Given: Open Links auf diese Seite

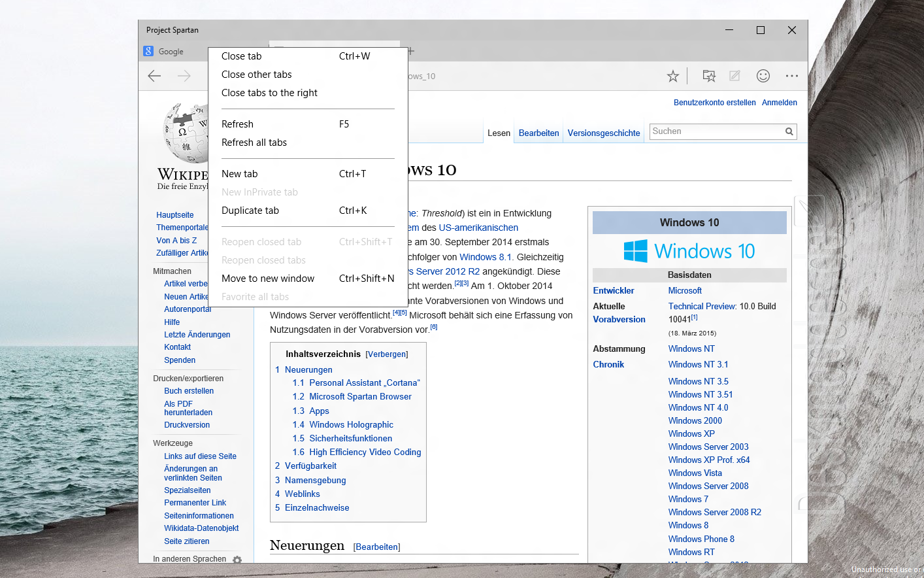Looking at the screenshot, I should (x=200, y=456).
